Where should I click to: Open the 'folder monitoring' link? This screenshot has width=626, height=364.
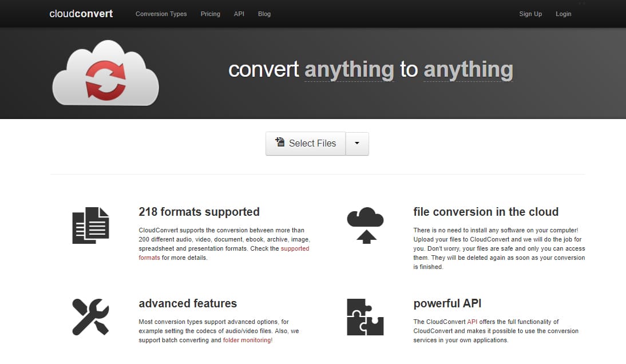pyautogui.click(x=247, y=340)
